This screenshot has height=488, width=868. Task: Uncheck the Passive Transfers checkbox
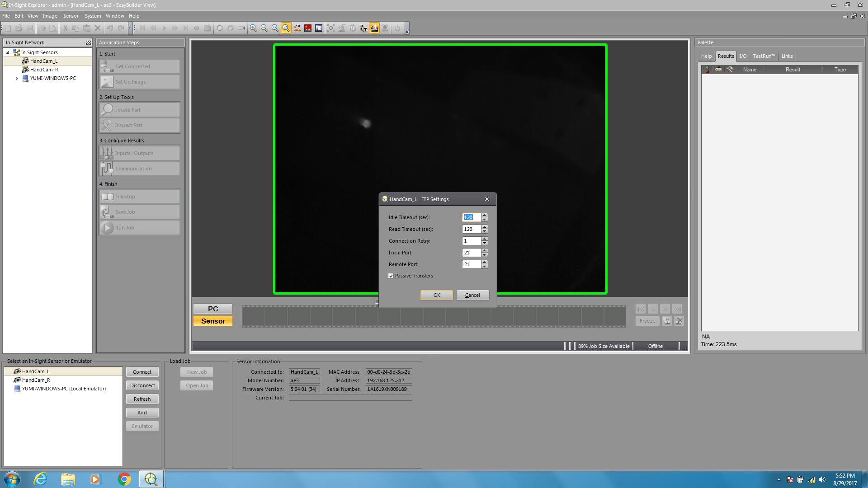click(391, 276)
